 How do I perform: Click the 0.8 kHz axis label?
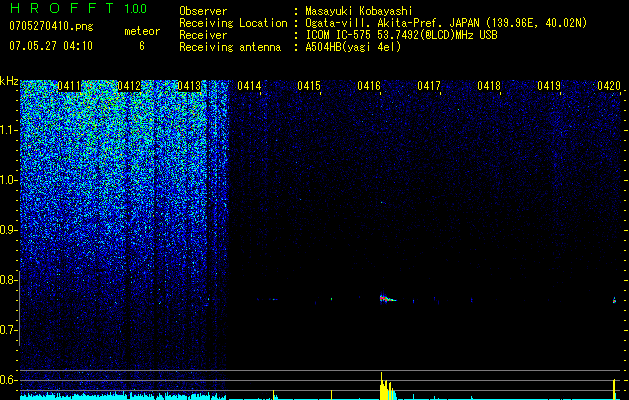(7, 280)
